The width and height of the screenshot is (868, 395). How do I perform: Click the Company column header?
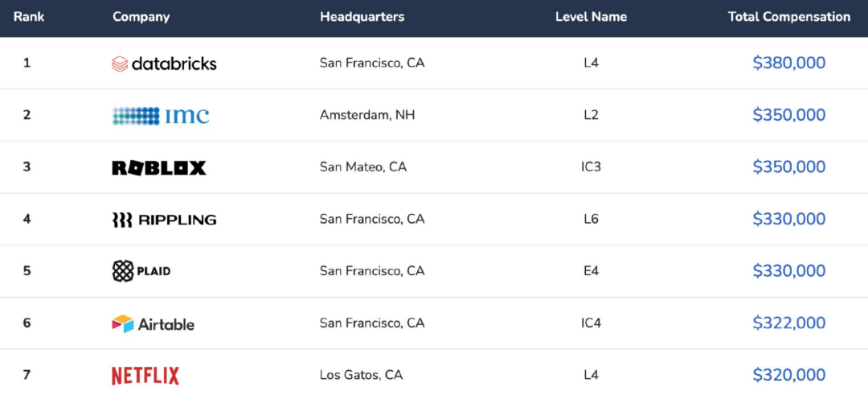(x=141, y=17)
